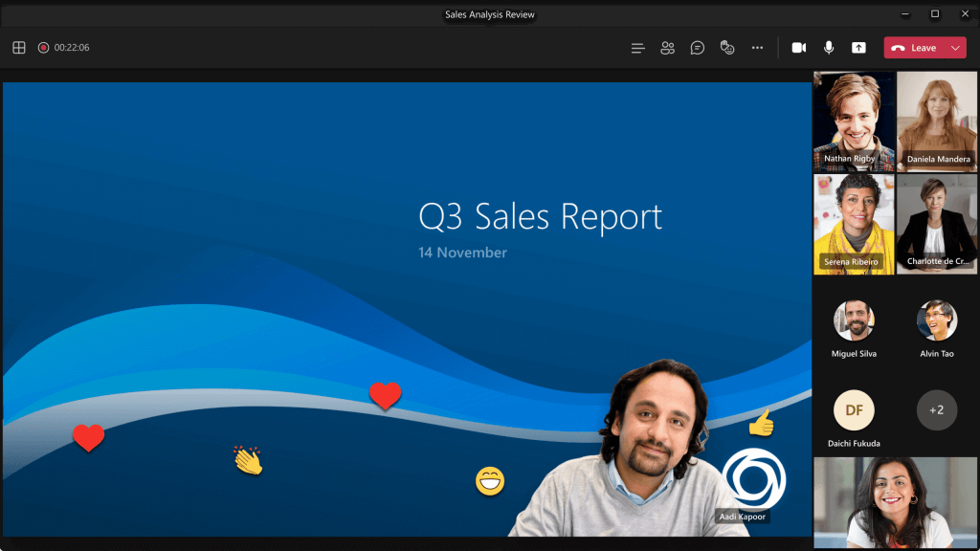Expand the +2 additional participants
Screen dimensions: 980x551
(x=937, y=410)
